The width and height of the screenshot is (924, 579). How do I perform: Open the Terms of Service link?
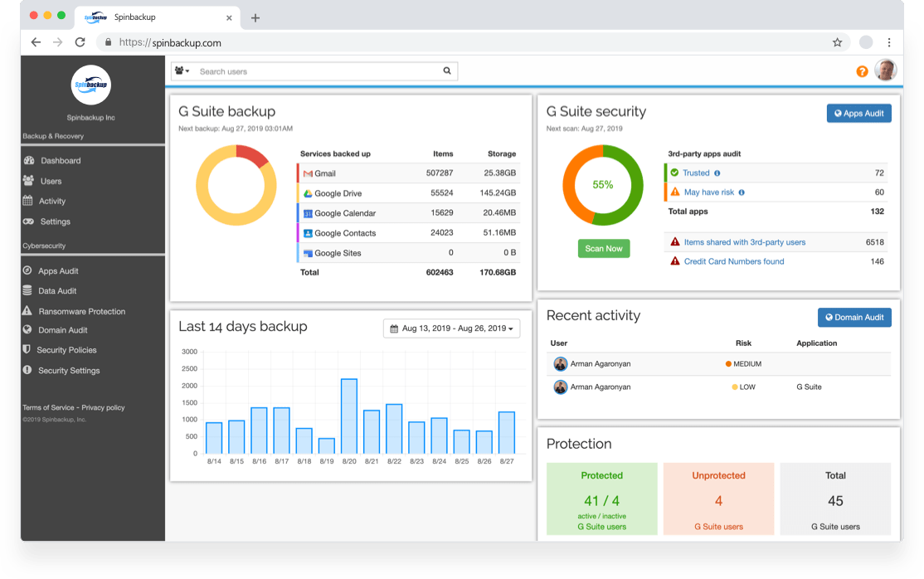48,407
